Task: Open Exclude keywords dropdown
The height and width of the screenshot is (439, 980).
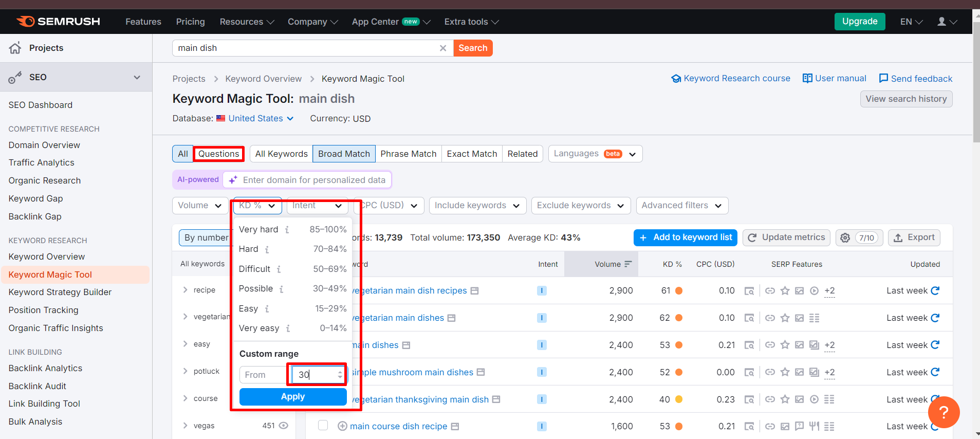Action: pos(581,206)
